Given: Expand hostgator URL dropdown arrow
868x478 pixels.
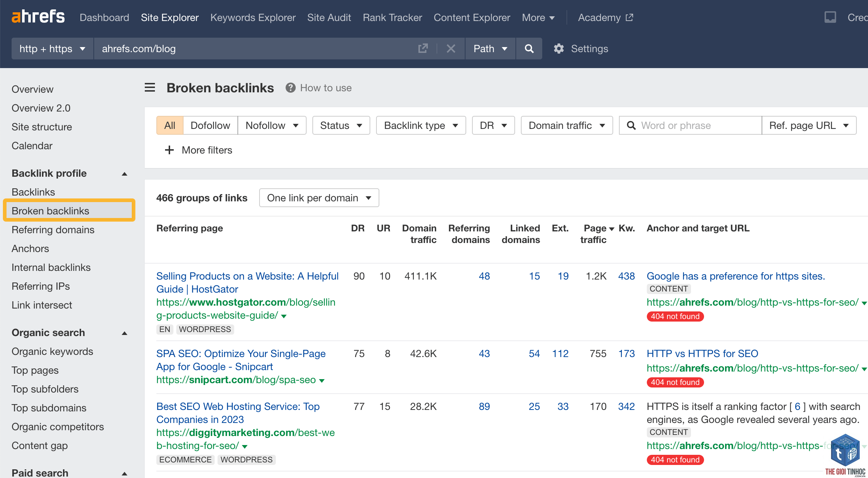Looking at the screenshot, I should coord(284,316).
